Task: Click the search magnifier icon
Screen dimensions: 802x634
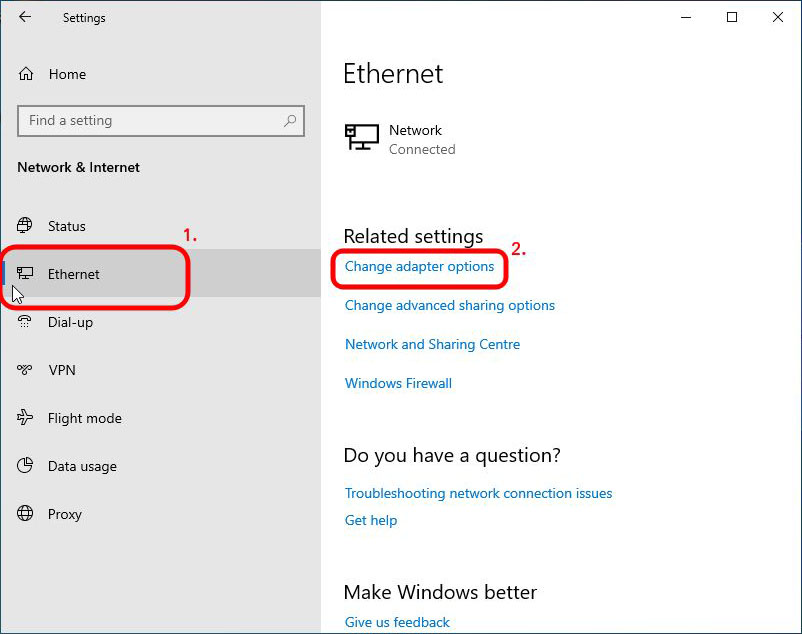Action: (x=290, y=121)
